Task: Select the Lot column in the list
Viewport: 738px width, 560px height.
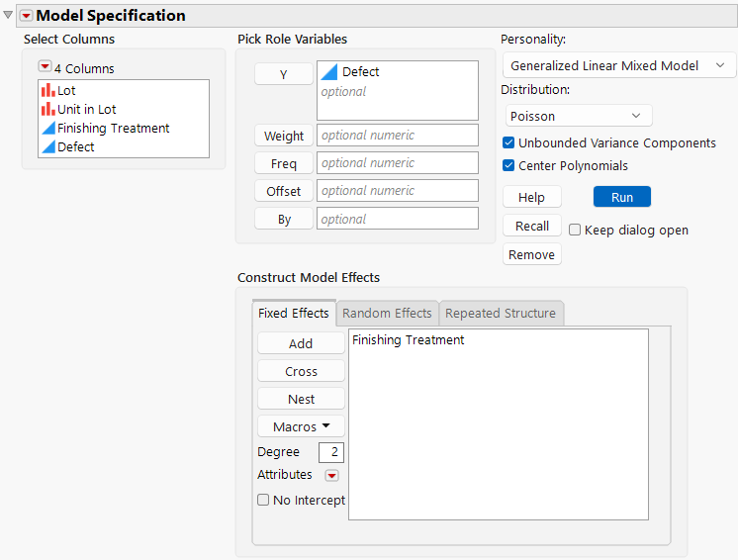Action: pyautogui.click(x=66, y=90)
